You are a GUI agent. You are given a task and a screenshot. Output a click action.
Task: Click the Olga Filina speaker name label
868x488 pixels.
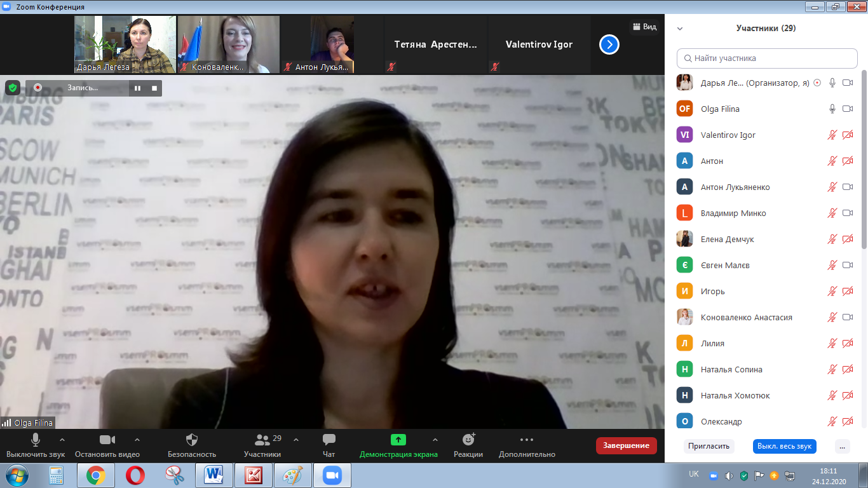tap(34, 423)
